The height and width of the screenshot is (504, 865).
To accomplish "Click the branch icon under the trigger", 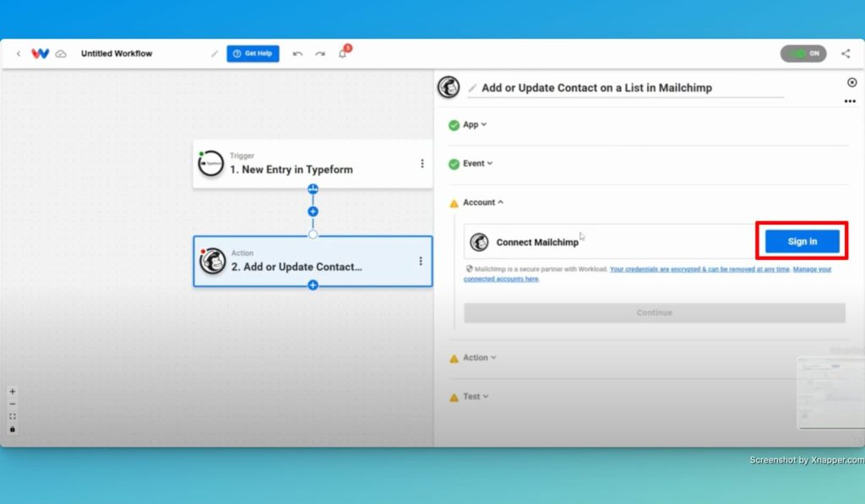I will (x=313, y=189).
